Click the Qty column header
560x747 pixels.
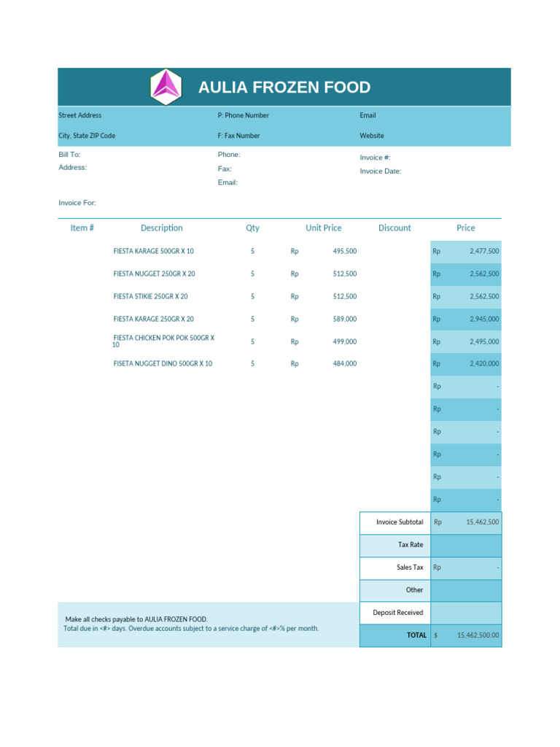click(252, 228)
